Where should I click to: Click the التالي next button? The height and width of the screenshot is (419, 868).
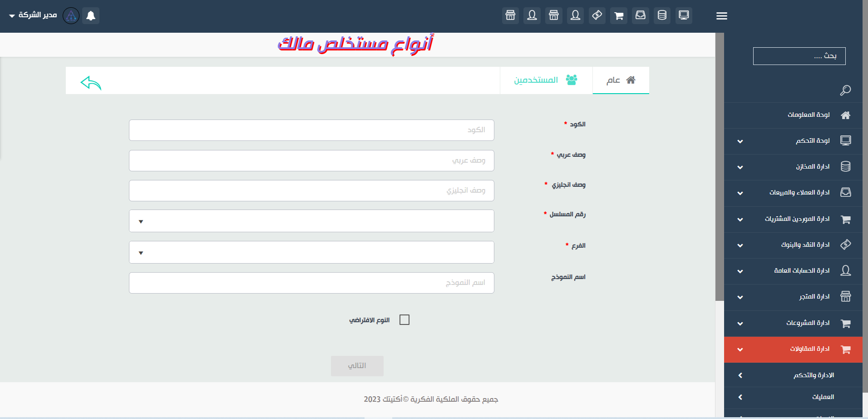357,366
